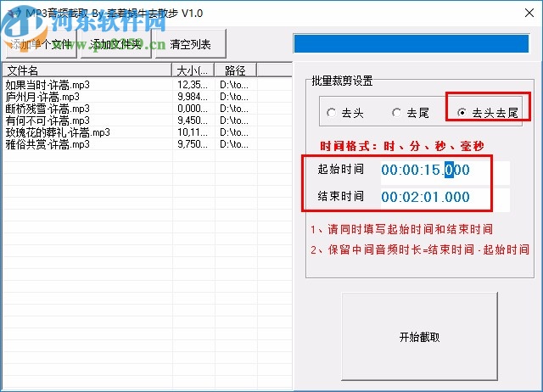Viewport: 543px width, 392px height.
Task: Start cutting with 开始截取 button
Action: click(x=419, y=337)
